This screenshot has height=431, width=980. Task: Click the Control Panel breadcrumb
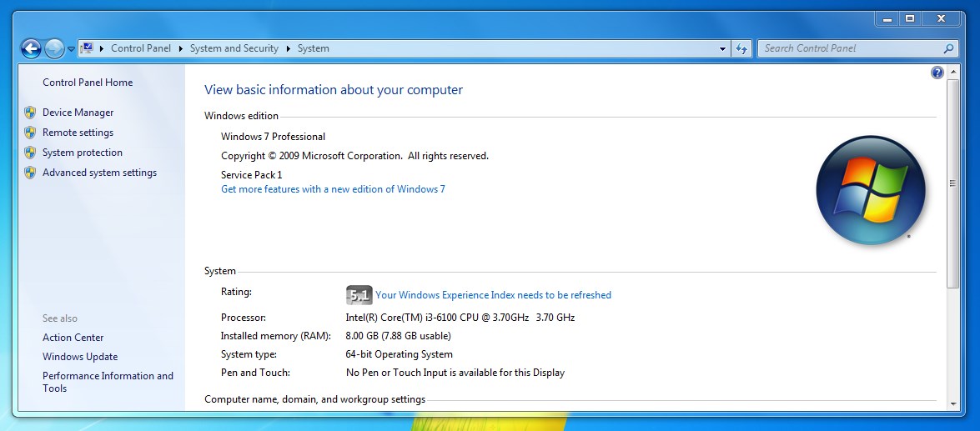pyautogui.click(x=141, y=48)
